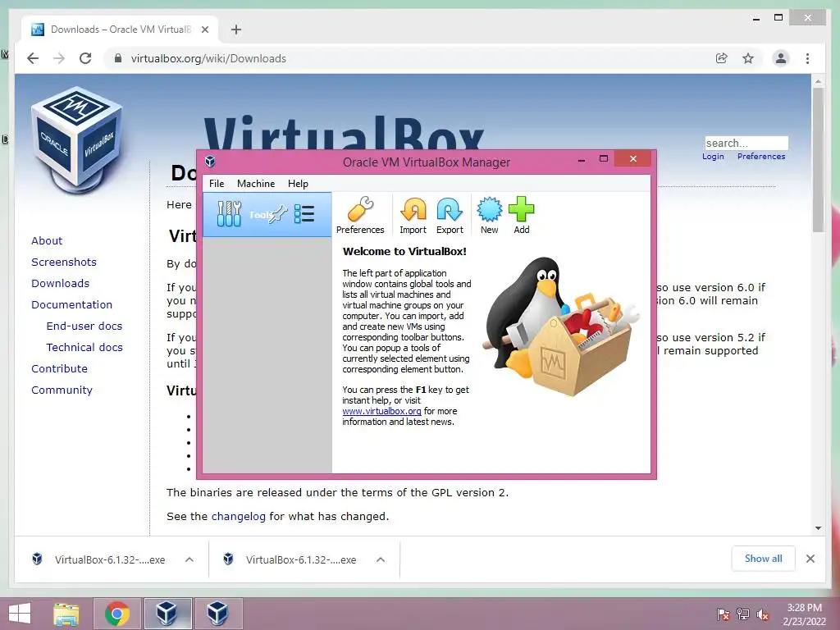Click VirtualBox Manager title bar cube icon
The height and width of the screenshot is (630, 840).
pyautogui.click(x=210, y=162)
